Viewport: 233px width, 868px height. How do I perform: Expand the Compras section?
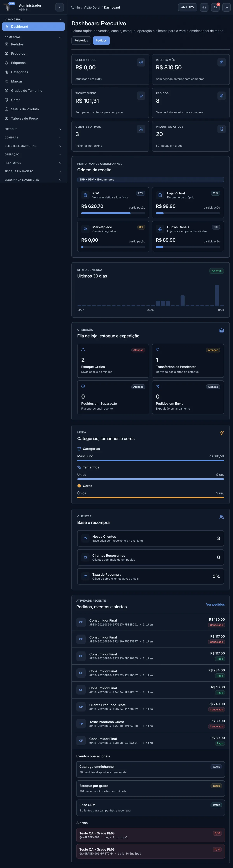click(x=33, y=137)
